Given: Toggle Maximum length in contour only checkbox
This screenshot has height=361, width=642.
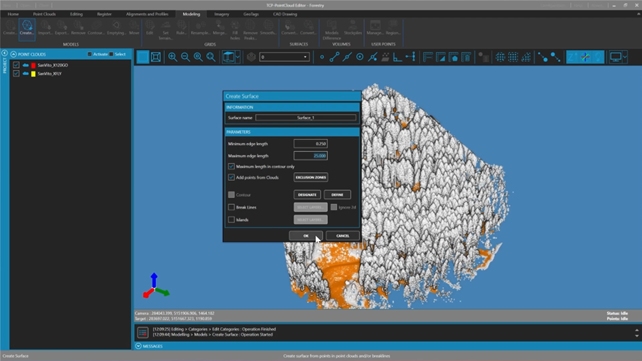Looking at the screenshot, I should [231, 167].
